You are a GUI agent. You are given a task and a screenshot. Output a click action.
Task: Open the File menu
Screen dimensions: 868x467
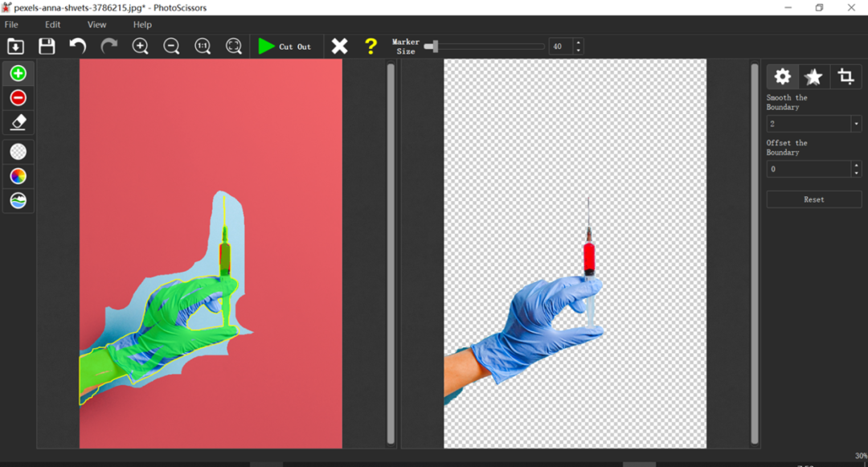click(11, 24)
